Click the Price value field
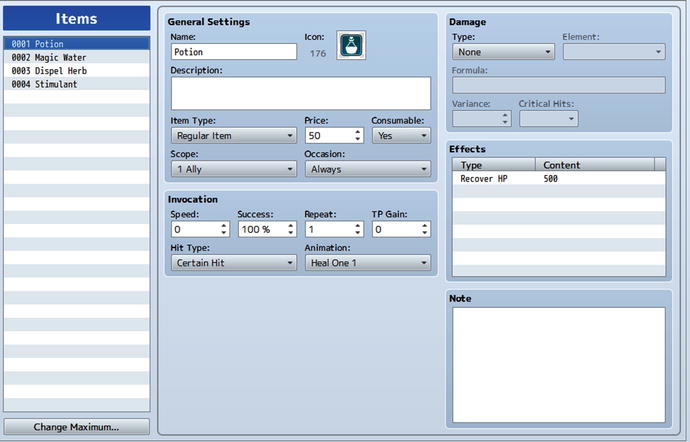 click(329, 136)
